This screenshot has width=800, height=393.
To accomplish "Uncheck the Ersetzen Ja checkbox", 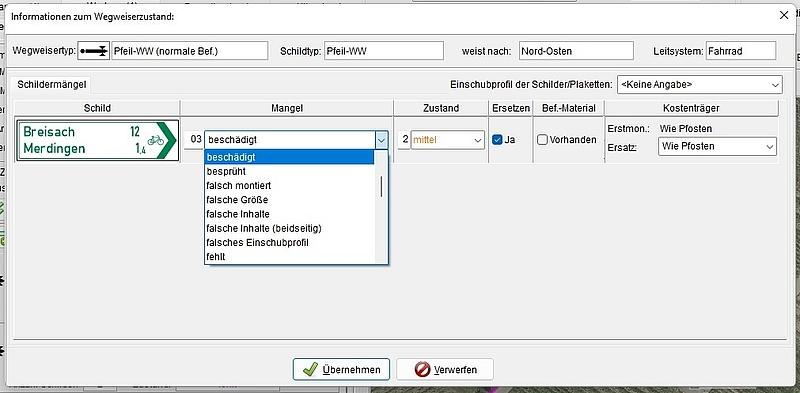I will (497, 140).
